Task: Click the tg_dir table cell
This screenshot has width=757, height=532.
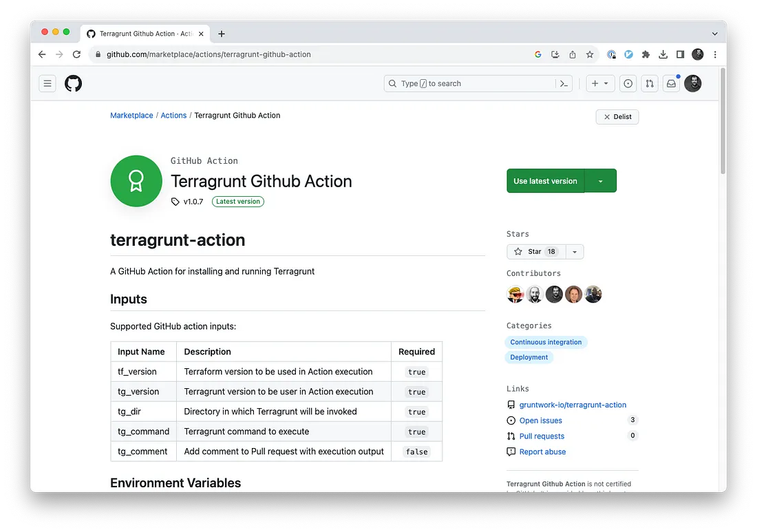Action: coord(143,412)
